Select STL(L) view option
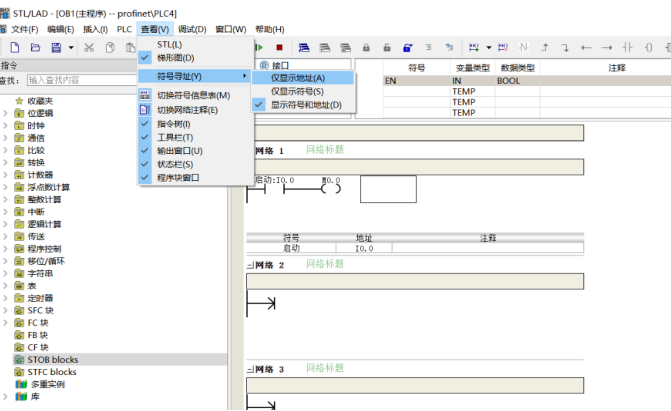 [x=196, y=44]
